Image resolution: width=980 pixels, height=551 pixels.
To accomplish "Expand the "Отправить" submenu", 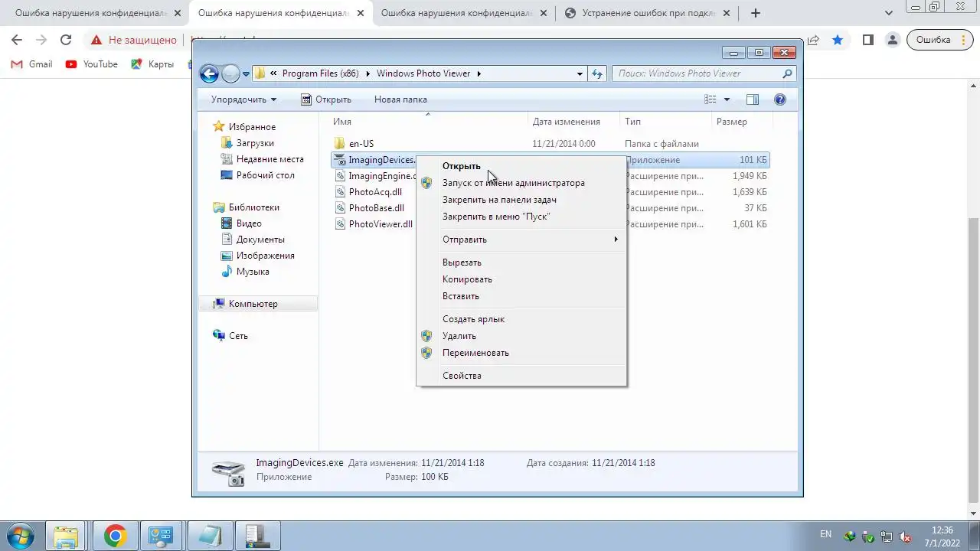I will click(x=521, y=240).
